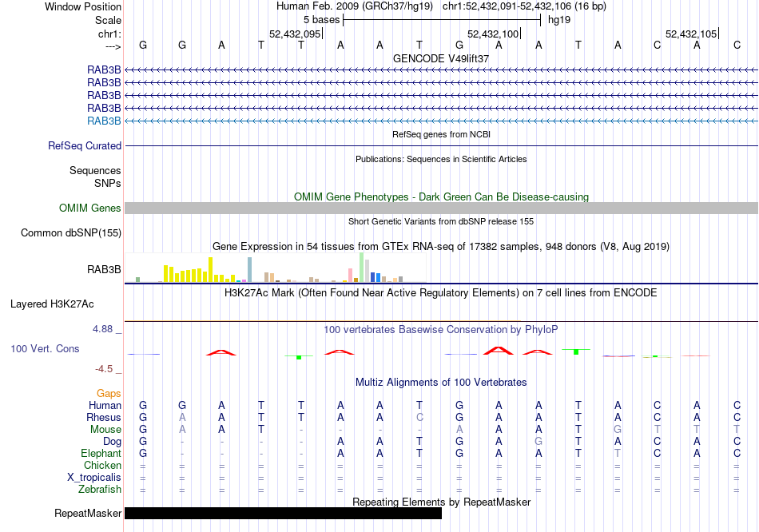Click the SNPs publications label

click(x=108, y=184)
